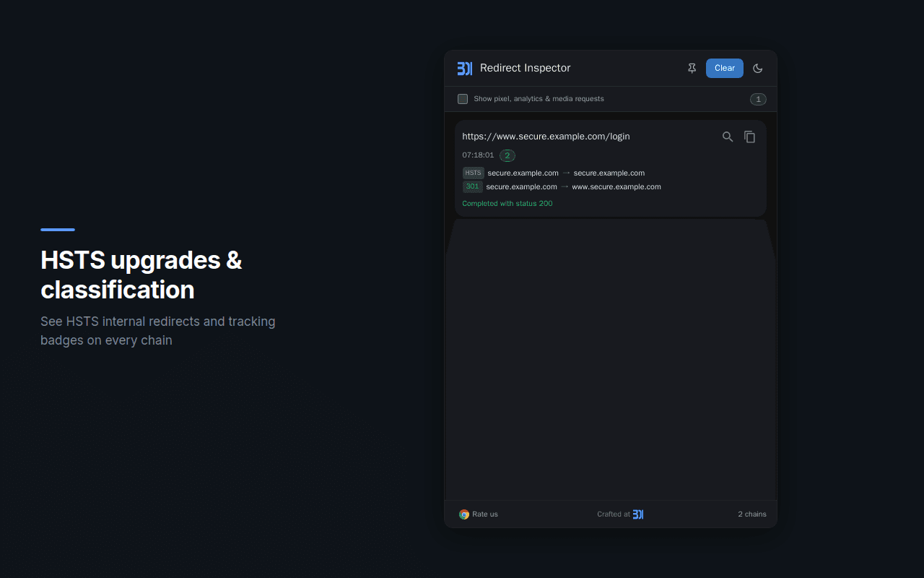This screenshot has height=578, width=924.
Task: Expand hop details via the green 2 badge
Action: (x=507, y=155)
